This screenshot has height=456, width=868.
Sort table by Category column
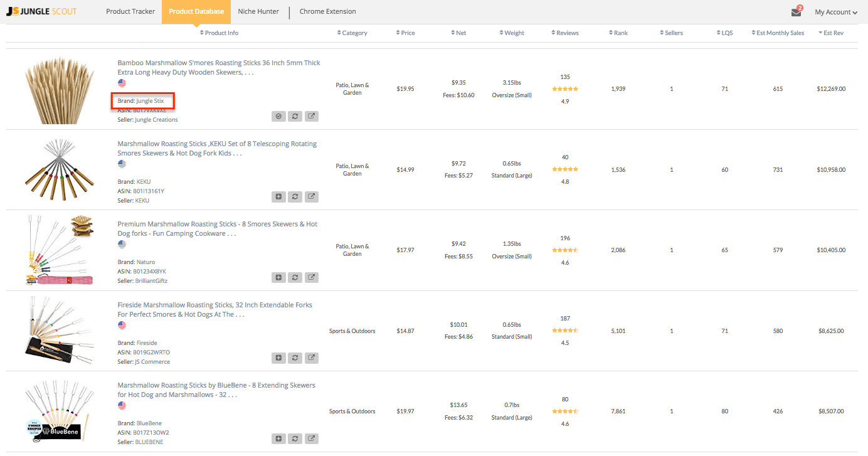[352, 33]
